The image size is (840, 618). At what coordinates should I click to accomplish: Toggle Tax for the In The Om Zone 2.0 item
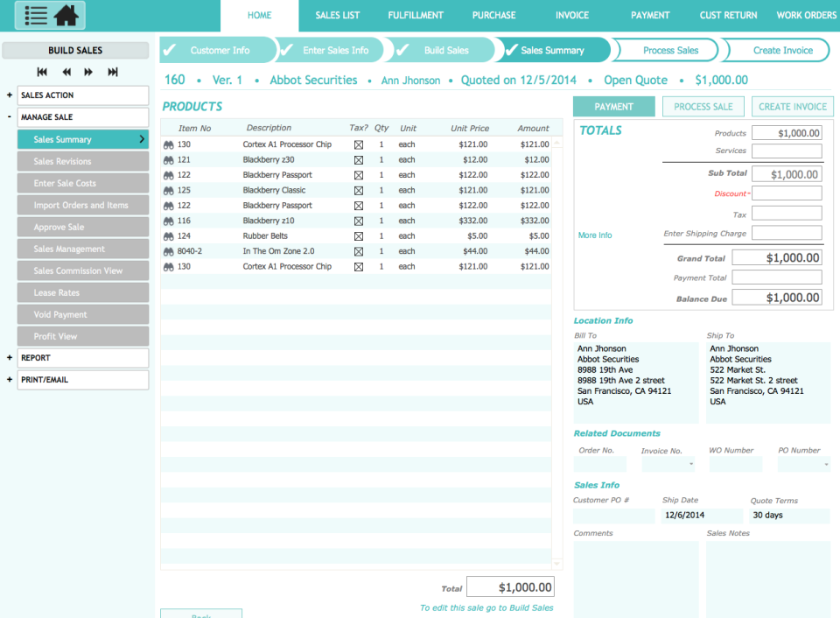(x=359, y=251)
